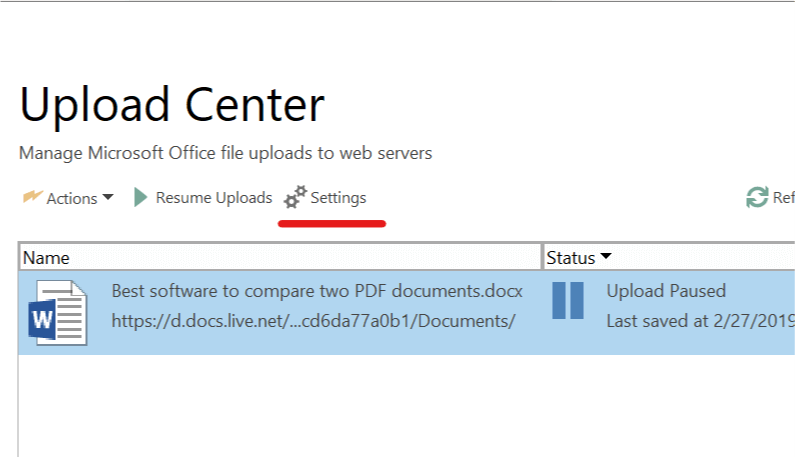Click the Upload Paused status text
The width and height of the screenshot is (795, 457).
666,291
